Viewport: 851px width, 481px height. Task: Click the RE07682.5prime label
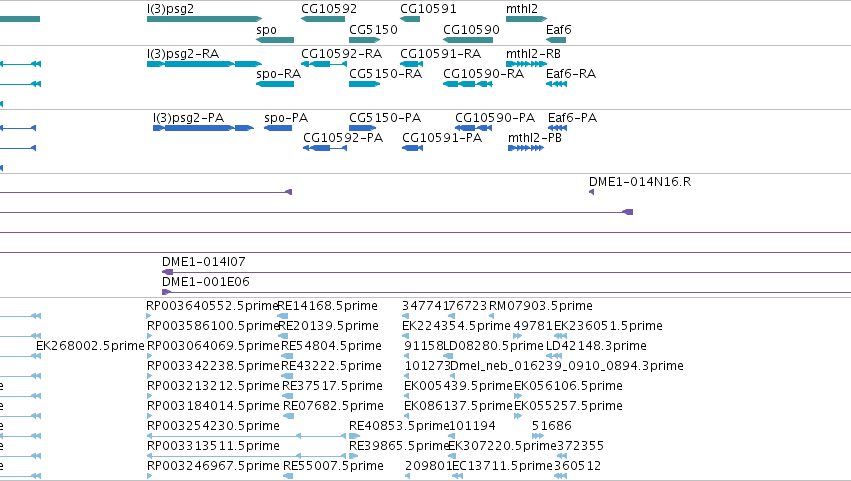(334, 406)
